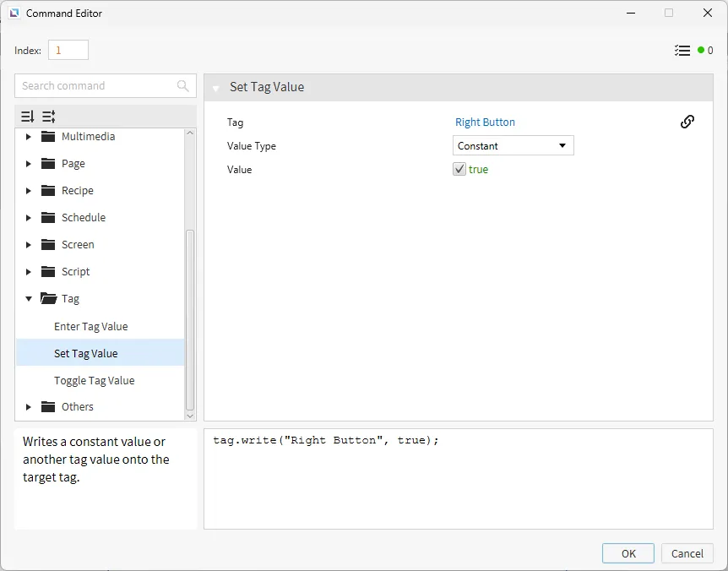The height and width of the screenshot is (571, 728).
Task: Click the Multimedia folder icon
Action: pyautogui.click(x=47, y=137)
